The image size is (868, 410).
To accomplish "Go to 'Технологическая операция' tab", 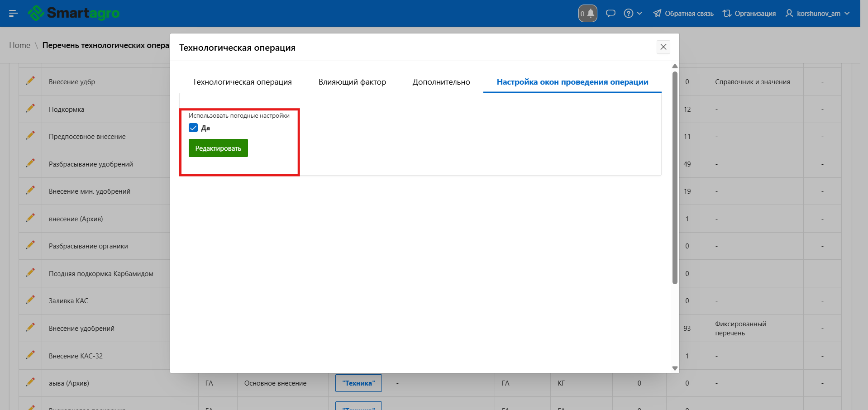I will point(242,82).
